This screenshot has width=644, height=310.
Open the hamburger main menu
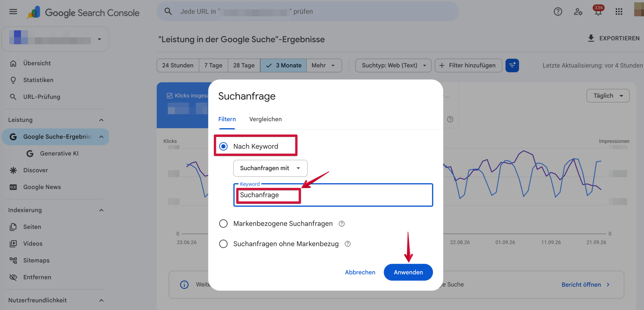point(13,12)
